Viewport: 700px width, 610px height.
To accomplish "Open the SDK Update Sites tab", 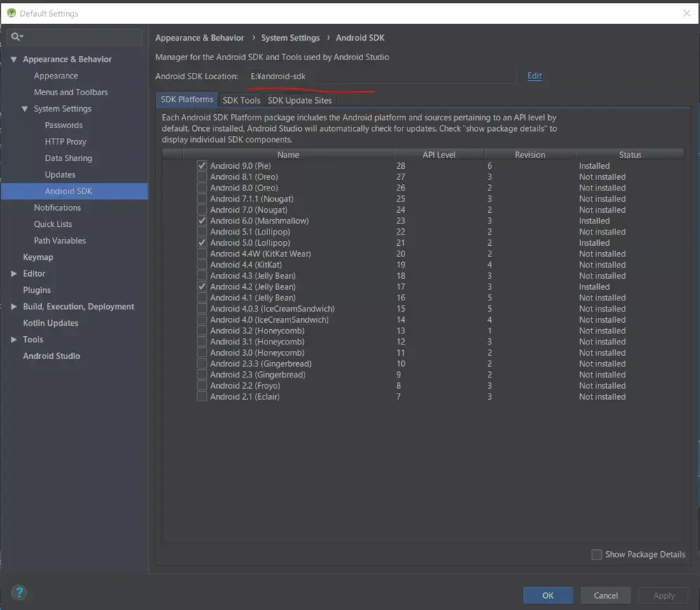I will 300,100.
